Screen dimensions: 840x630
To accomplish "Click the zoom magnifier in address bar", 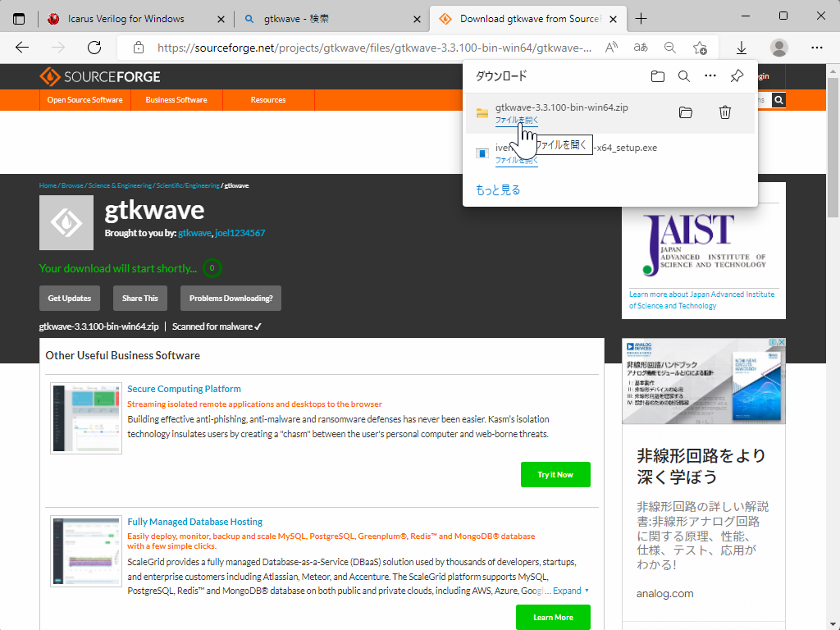I will coord(669,48).
